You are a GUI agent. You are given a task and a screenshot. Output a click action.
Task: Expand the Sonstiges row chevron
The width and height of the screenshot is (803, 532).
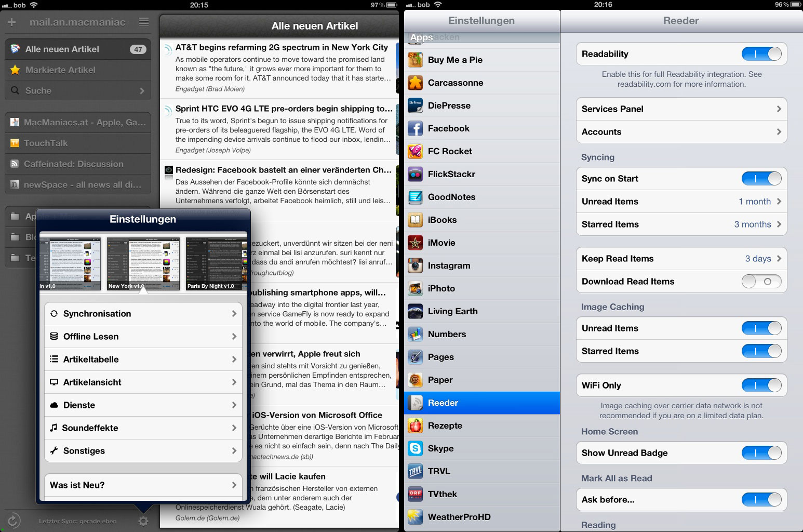tap(234, 451)
